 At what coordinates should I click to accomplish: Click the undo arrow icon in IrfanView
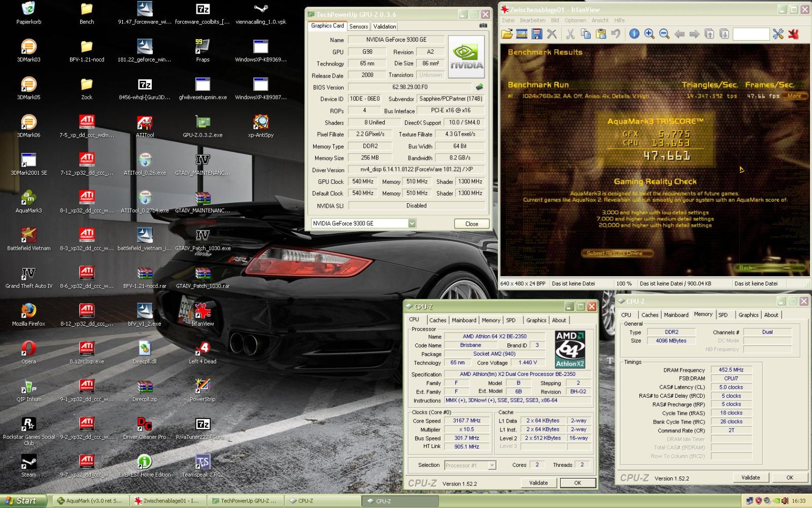616,34
